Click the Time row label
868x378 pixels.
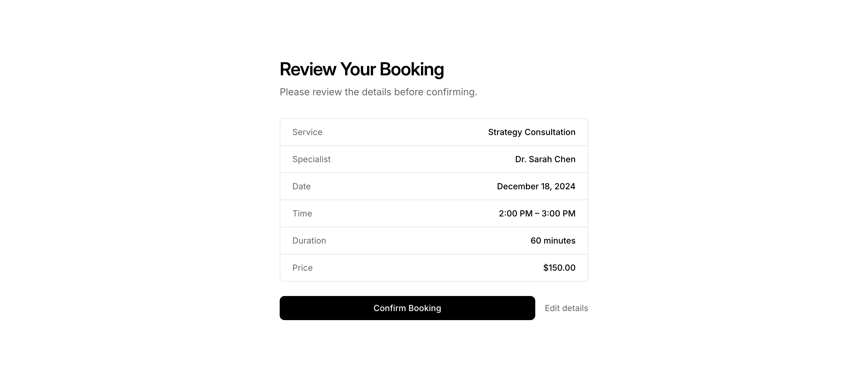point(302,214)
